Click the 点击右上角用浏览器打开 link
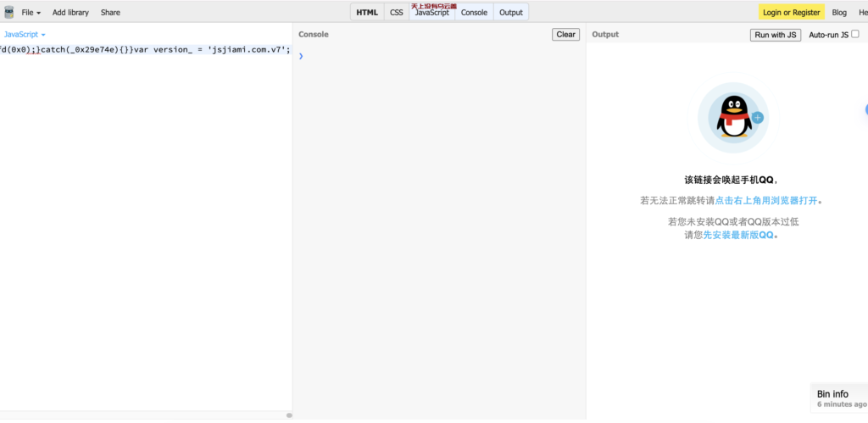 tap(766, 200)
